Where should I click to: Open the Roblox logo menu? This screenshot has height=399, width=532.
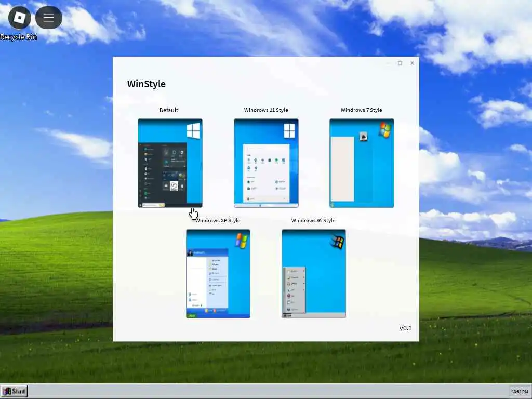click(20, 17)
